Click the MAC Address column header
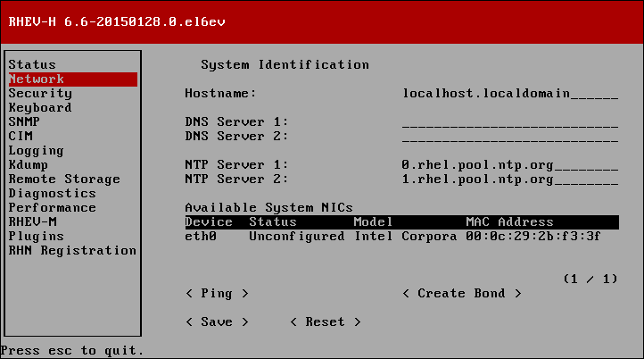 point(509,222)
